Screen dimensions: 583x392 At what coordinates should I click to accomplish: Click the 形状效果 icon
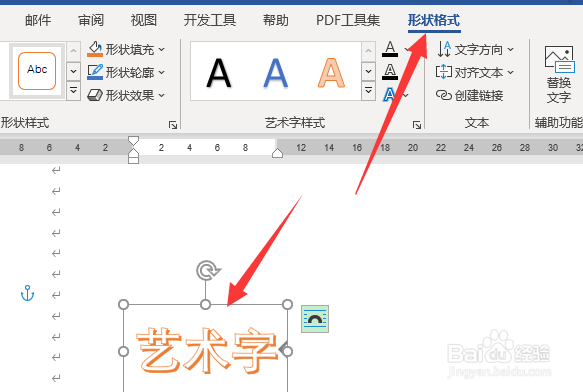(x=95, y=95)
